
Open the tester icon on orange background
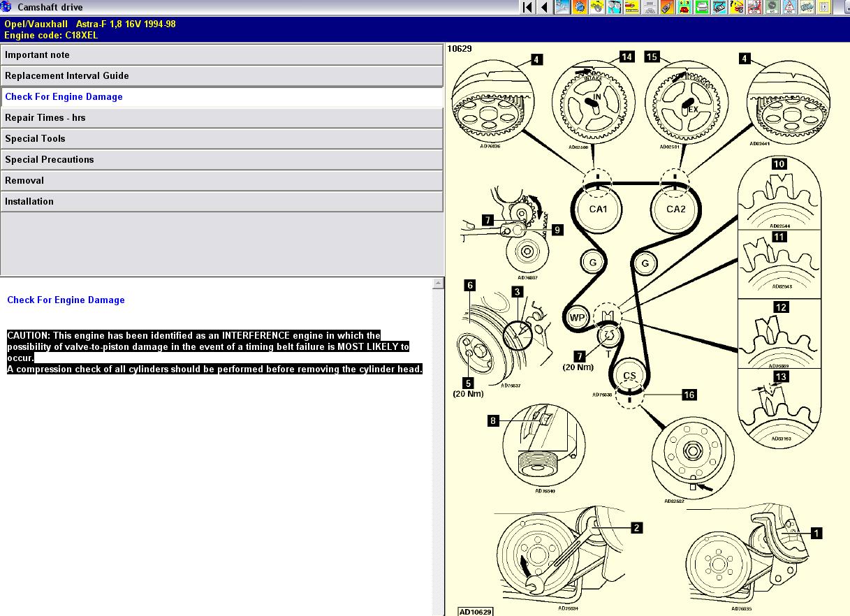666,7
